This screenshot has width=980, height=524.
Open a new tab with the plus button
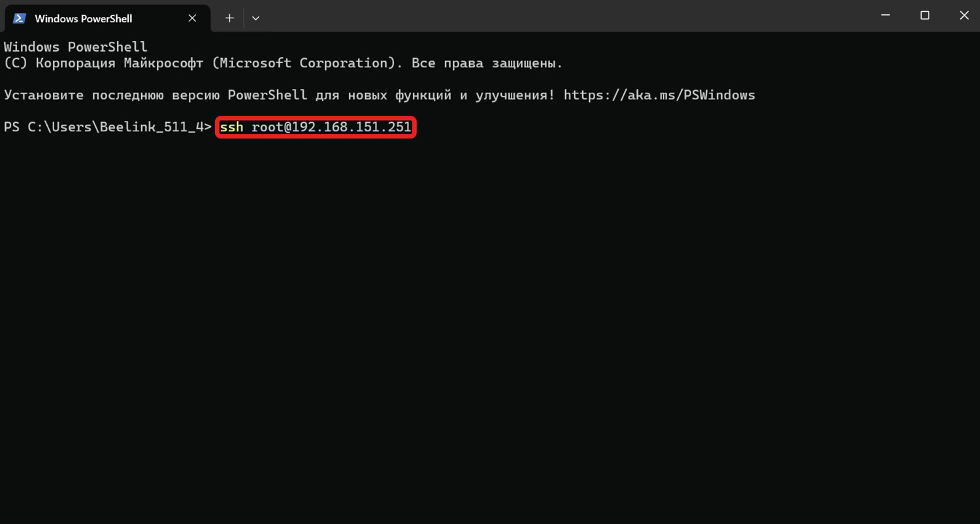pos(229,18)
